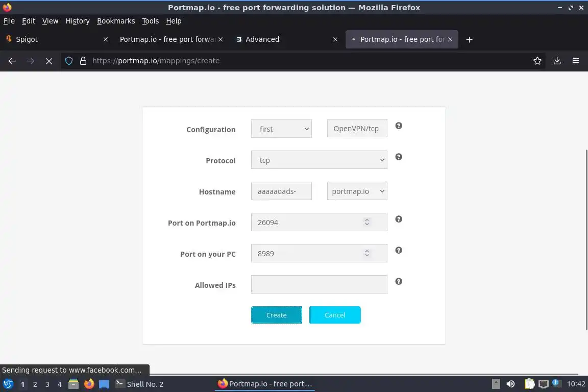Open the File menu
The height and width of the screenshot is (392, 588).
click(9, 21)
